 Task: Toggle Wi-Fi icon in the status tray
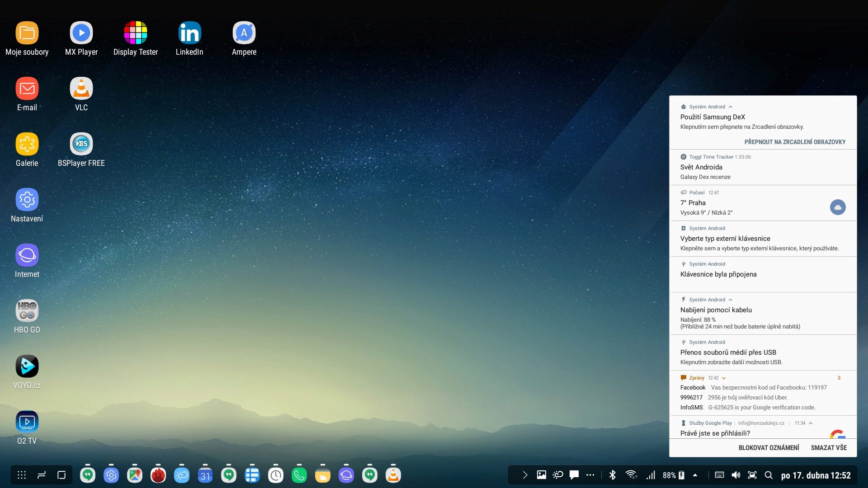pyautogui.click(x=631, y=475)
